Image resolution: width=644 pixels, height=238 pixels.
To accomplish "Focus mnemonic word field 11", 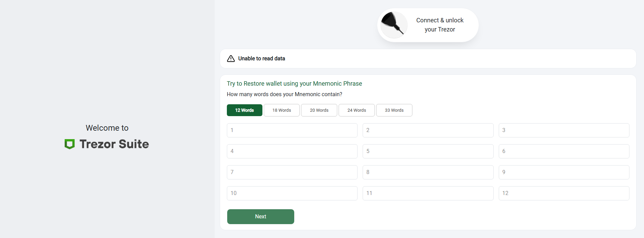I will click(x=428, y=193).
